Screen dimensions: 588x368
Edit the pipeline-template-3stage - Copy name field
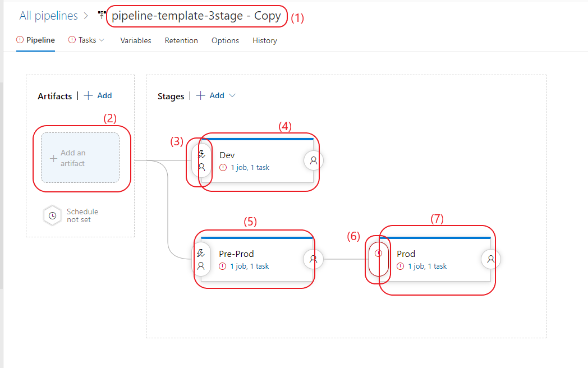coord(196,16)
